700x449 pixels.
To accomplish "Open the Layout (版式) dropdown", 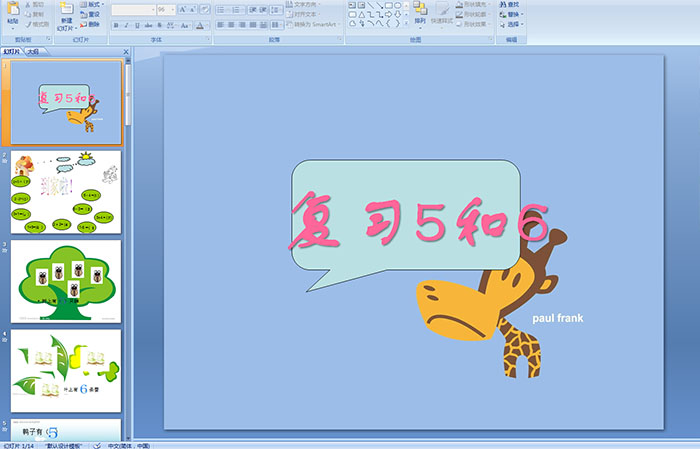I will [x=92, y=4].
